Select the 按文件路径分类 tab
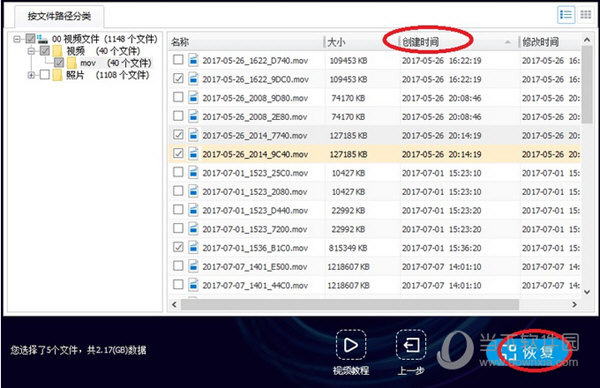Image resolution: width=600 pixels, height=388 pixels. [x=59, y=16]
